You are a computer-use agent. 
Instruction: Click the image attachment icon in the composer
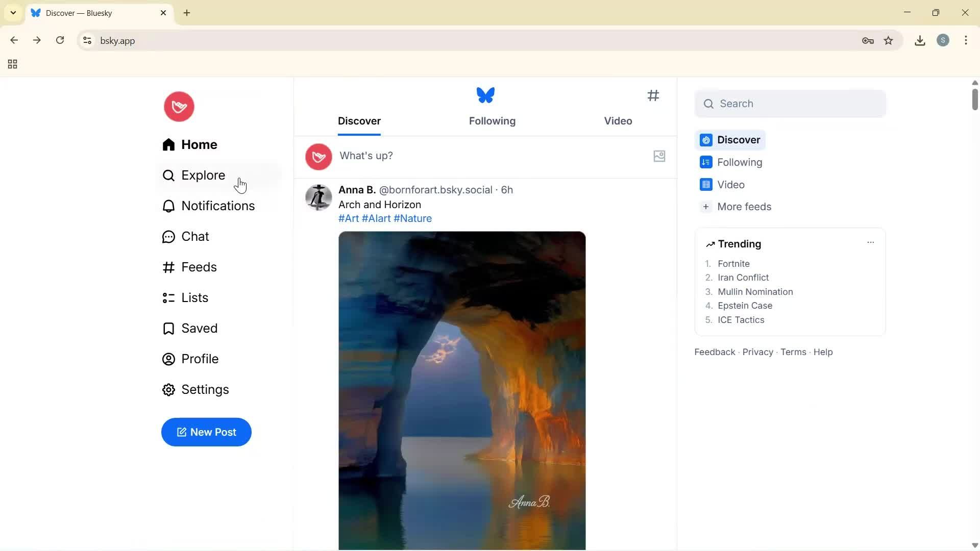(659, 156)
